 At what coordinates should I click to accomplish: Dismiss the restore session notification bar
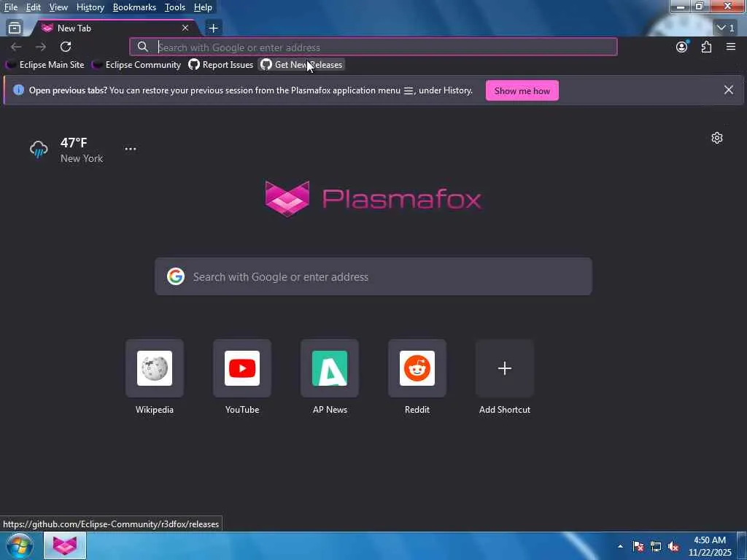729,90
